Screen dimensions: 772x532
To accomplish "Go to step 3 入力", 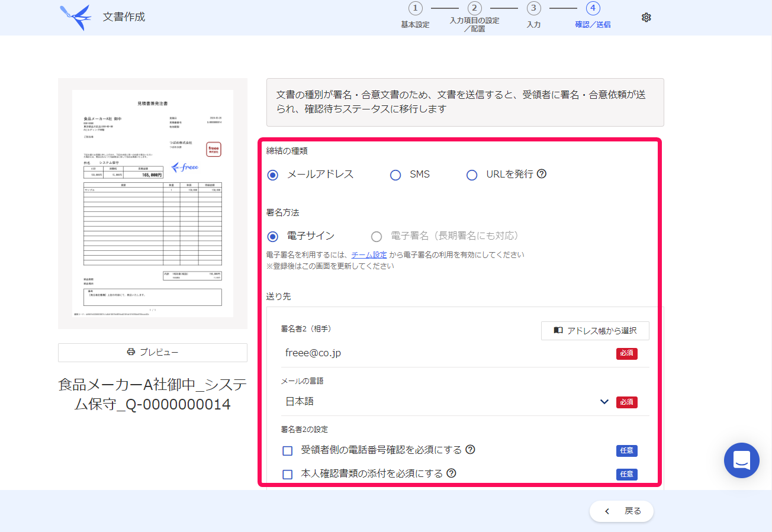I will point(533,16).
